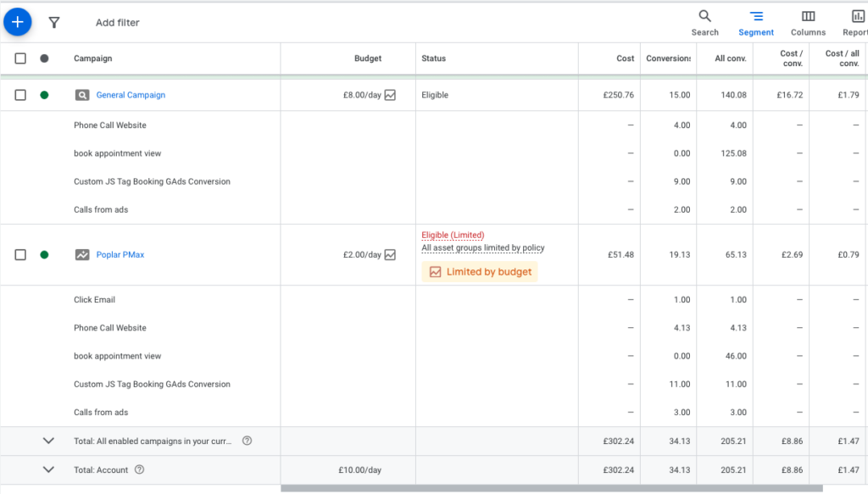Click the Add filter field
This screenshot has height=494, width=868.
(x=117, y=23)
